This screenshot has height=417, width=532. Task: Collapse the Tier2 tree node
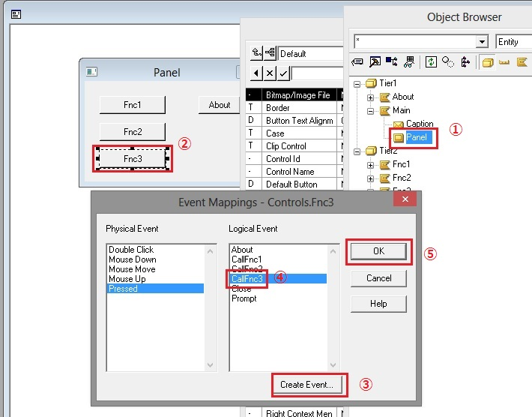coord(357,151)
